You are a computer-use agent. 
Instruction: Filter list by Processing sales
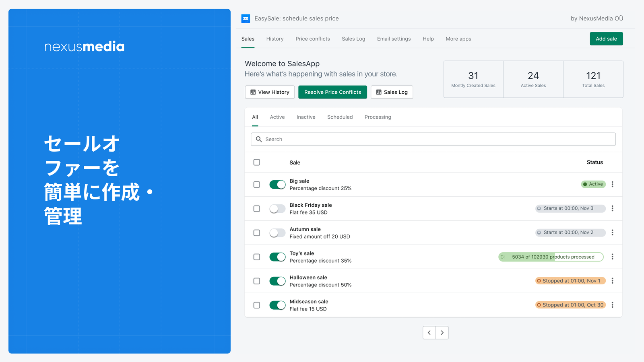378,117
